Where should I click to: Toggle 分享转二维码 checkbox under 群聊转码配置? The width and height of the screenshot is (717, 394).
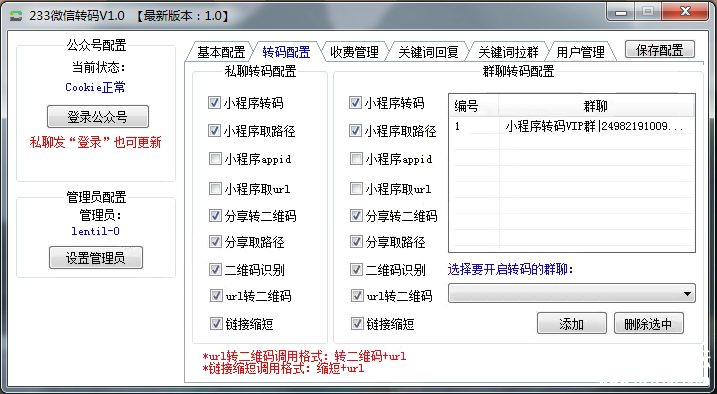(355, 215)
